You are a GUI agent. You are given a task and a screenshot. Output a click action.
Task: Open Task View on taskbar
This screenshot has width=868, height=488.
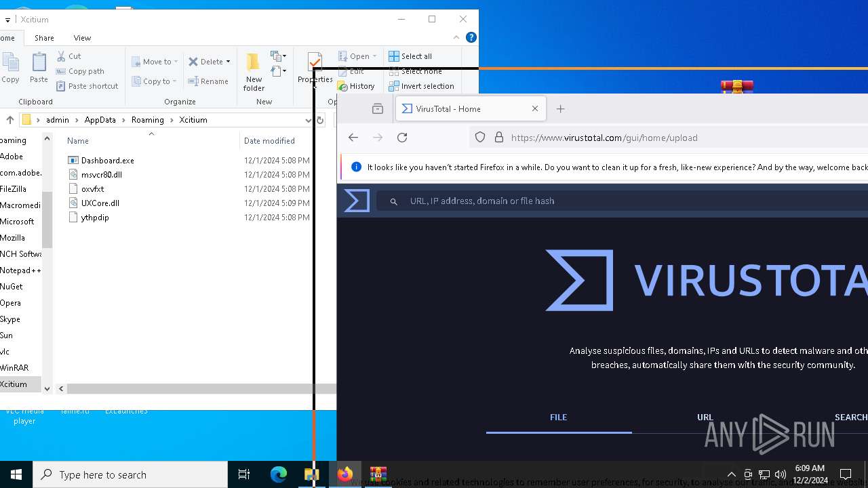[x=245, y=474]
